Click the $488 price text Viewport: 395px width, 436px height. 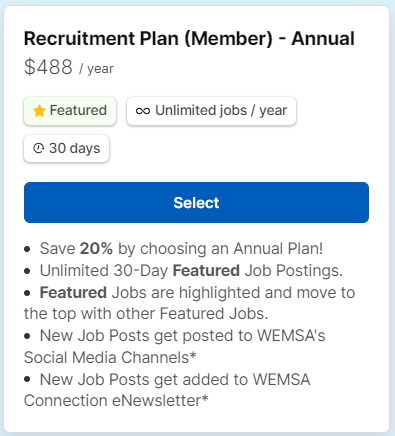click(x=48, y=67)
